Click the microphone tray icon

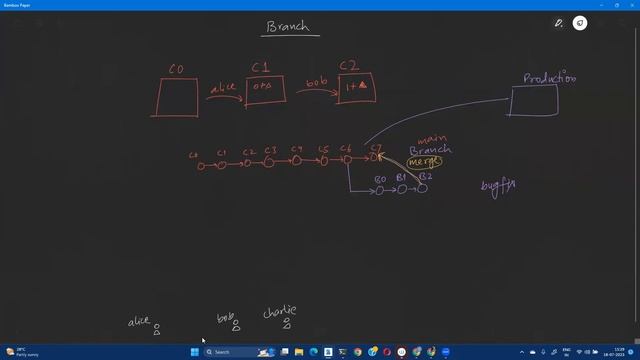(x=543, y=352)
